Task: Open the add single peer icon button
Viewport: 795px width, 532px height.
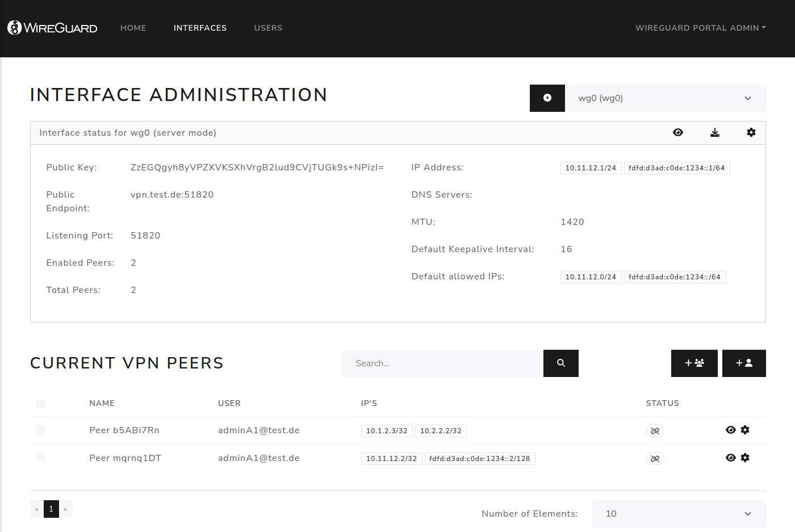Action: tap(744, 363)
